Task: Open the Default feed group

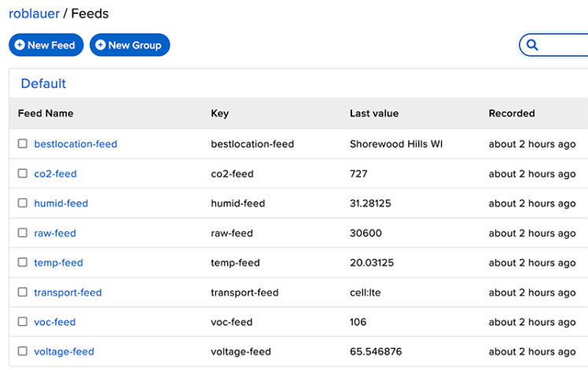Action: click(x=43, y=84)
